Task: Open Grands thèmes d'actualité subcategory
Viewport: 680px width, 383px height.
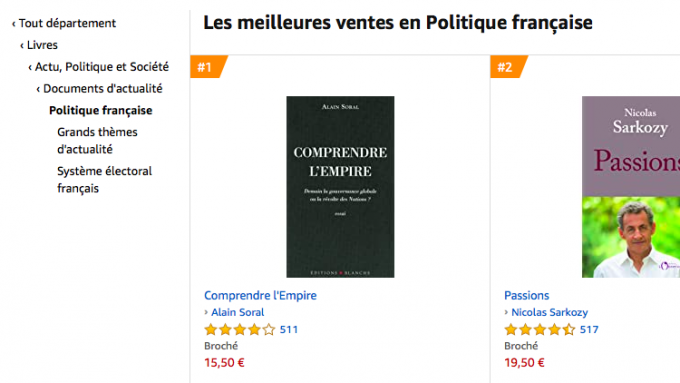Action: point(97,141)
